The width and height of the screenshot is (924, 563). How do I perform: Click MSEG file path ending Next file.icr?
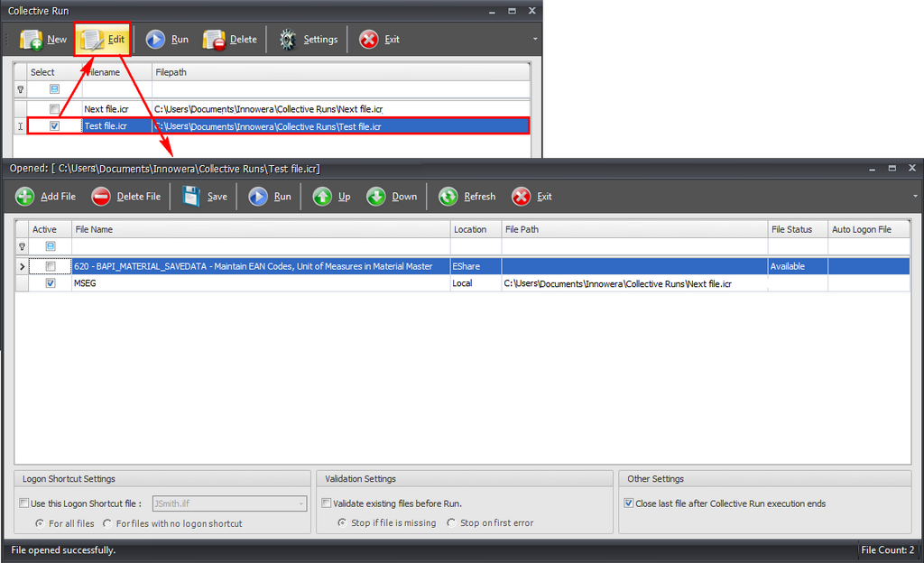[634, 283]
